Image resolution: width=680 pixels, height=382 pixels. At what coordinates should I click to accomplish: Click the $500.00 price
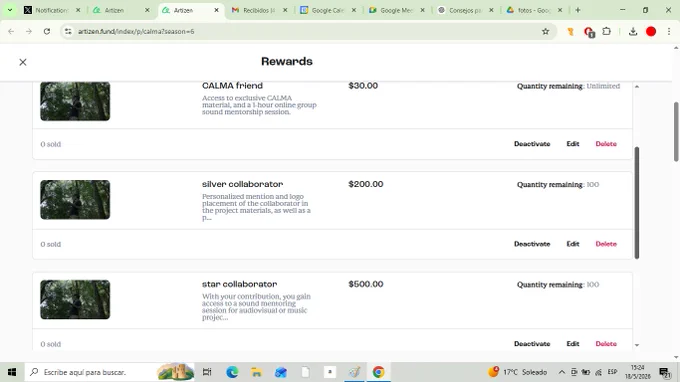tap(366, 284)
